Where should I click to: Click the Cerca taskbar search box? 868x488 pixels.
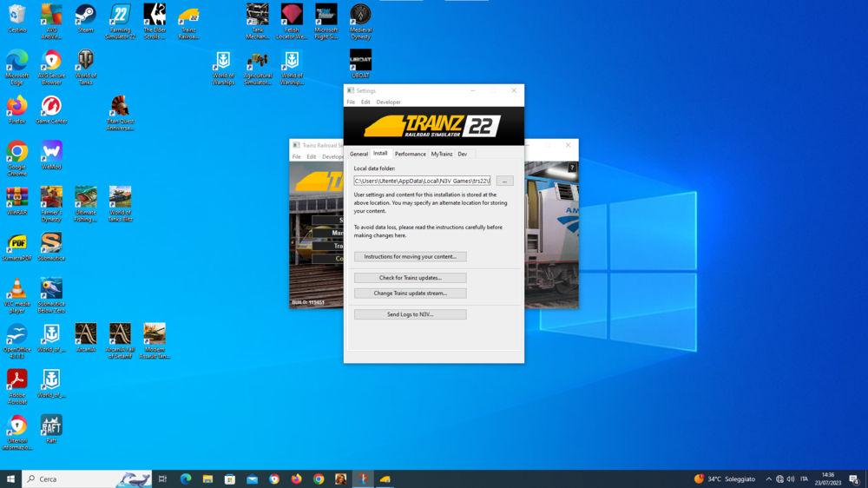87,478
